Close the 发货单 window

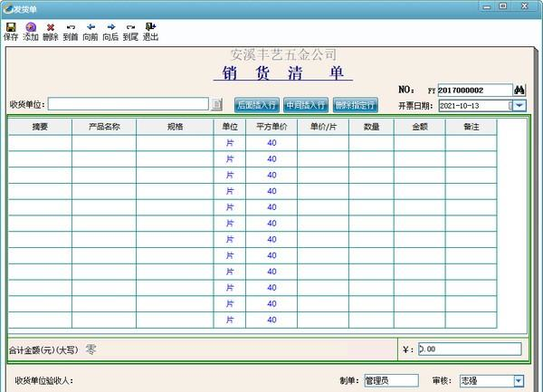coord(525,6)
